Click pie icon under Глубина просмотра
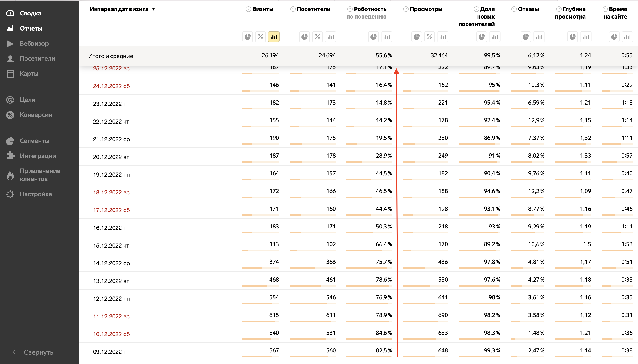Viewport: 638px width, 364px height. click(x=572, y=37)
